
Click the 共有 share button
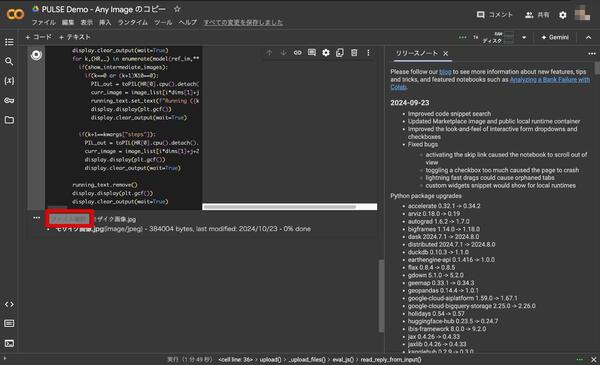537,15
